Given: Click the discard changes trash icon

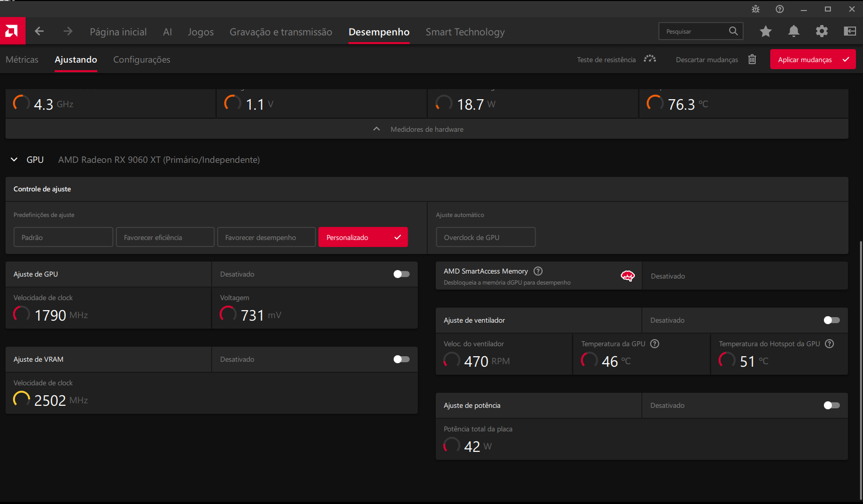Looking at the screenshot, I should pyautogui.click(x=752, y=59).
